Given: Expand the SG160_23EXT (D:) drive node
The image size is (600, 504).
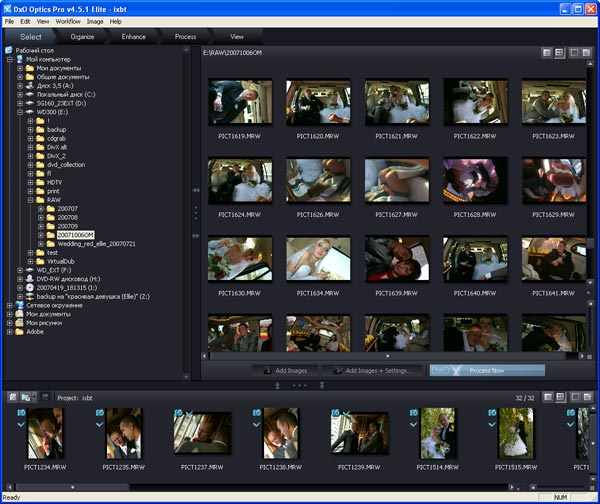Looking at the screenshot, I should 20,103.
